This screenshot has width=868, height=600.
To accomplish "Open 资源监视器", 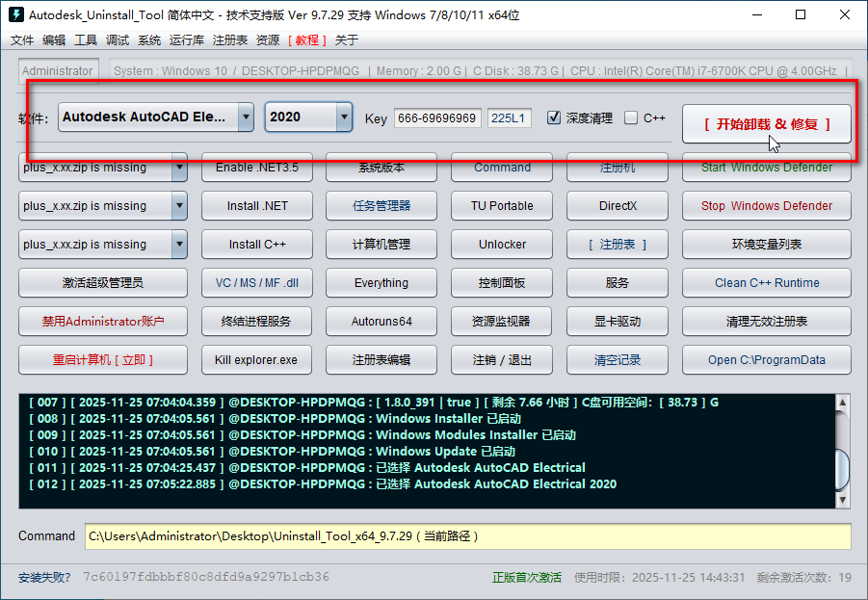I will click(502, 321).
